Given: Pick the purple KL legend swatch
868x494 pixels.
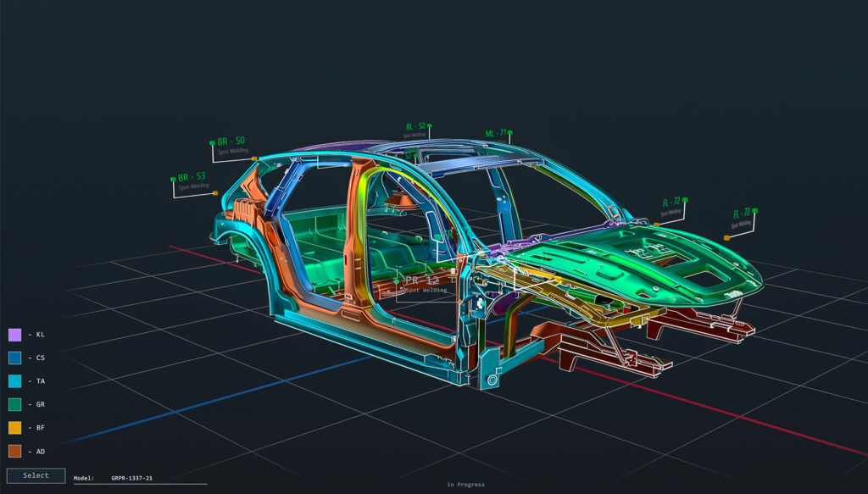Looking at the screenshot, I should click(14, 335).
